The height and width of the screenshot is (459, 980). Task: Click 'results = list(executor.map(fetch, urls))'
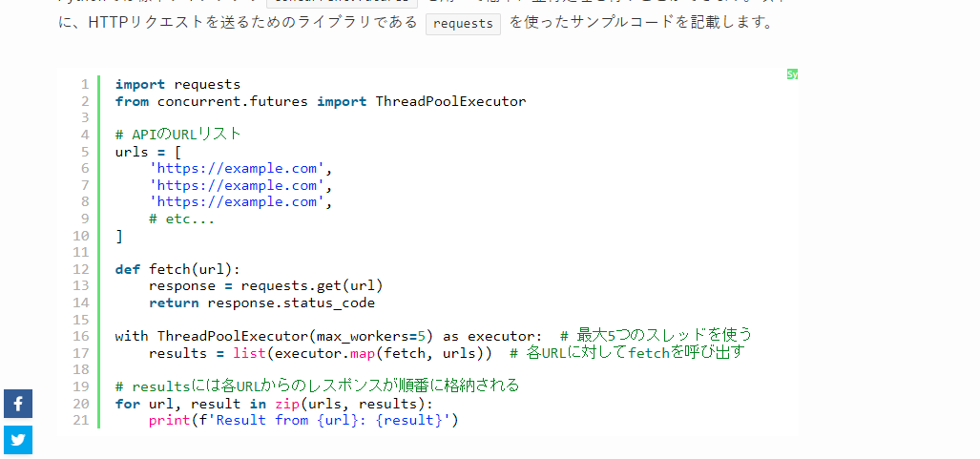(x=321, y=353)
